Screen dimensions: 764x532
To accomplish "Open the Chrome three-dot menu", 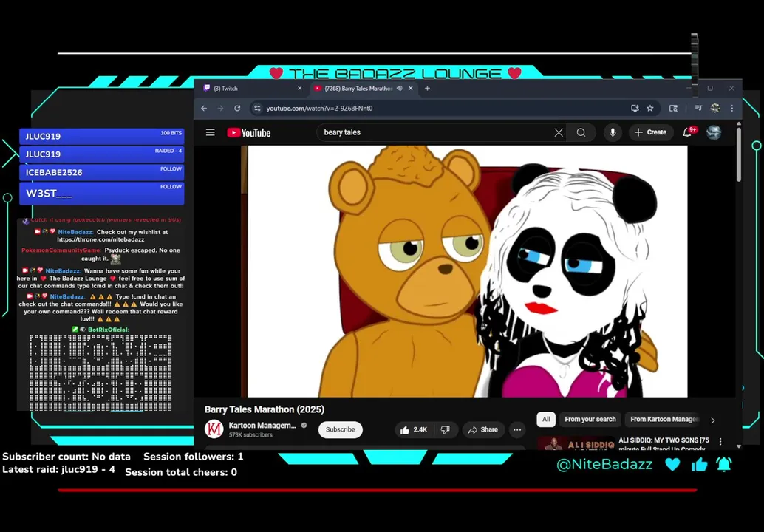I will pos(731,108).
